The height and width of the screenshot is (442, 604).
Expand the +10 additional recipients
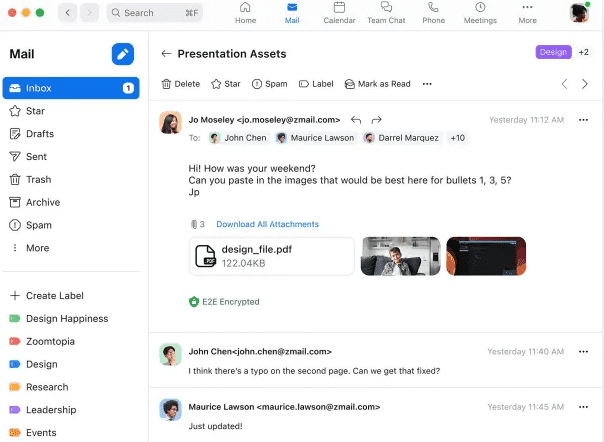(x=458, y=138)
